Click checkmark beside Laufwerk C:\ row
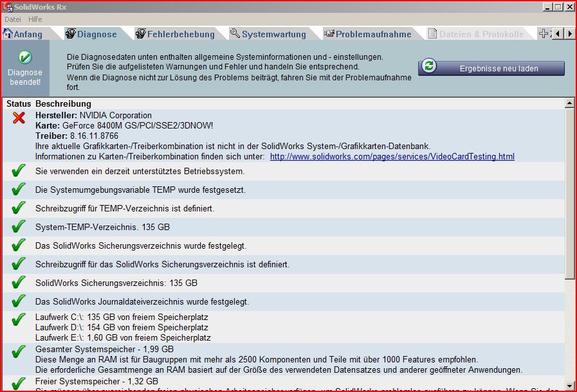 (x=19, y=319)
